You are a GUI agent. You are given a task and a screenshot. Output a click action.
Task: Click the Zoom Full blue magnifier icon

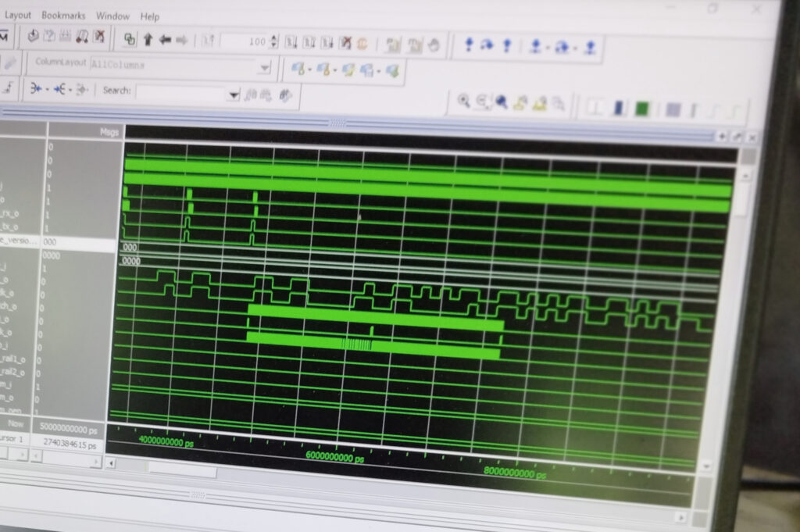[502, 102]
